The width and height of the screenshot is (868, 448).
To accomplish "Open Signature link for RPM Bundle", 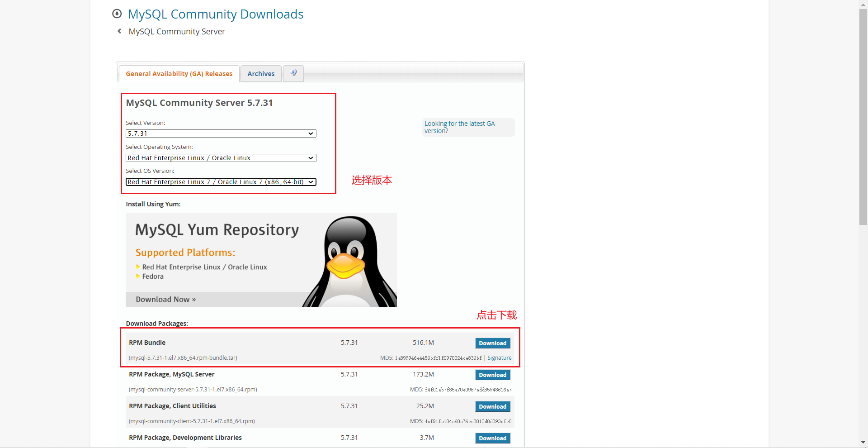I will (x=500, y=358).
